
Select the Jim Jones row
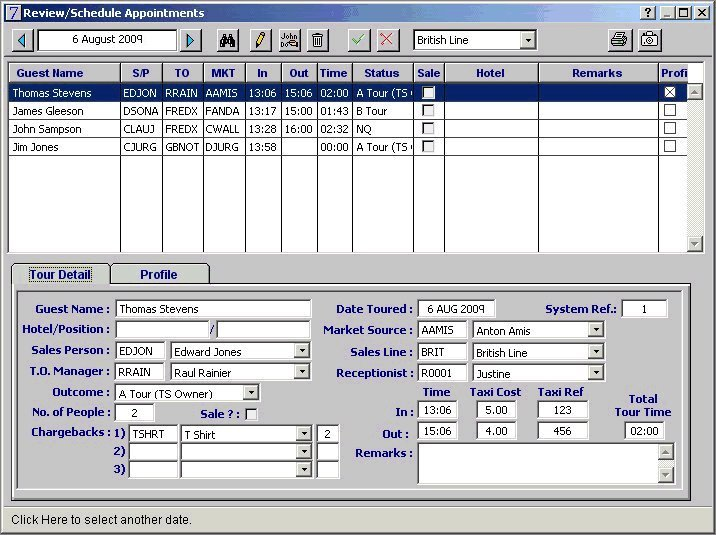click(x=347, y=147)
